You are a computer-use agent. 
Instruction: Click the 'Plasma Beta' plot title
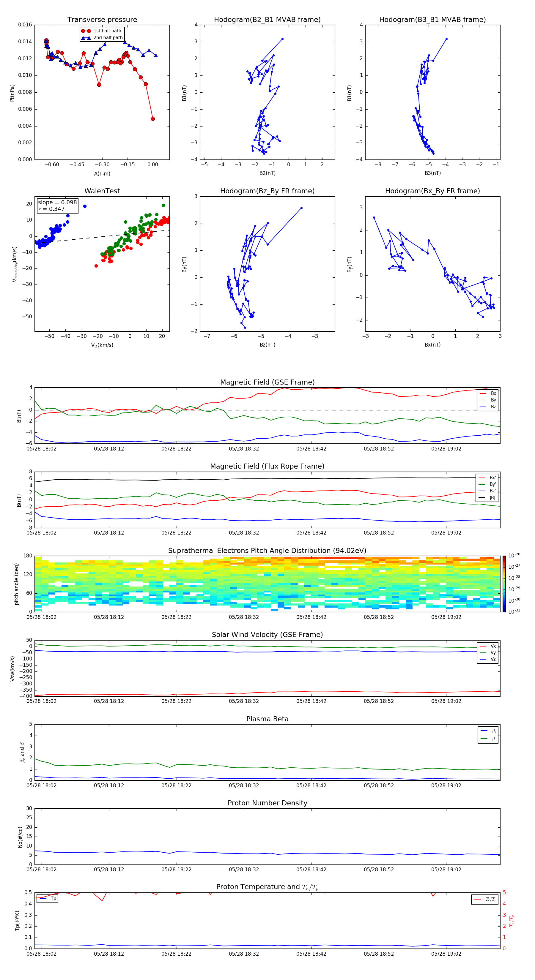coord(267,719)
